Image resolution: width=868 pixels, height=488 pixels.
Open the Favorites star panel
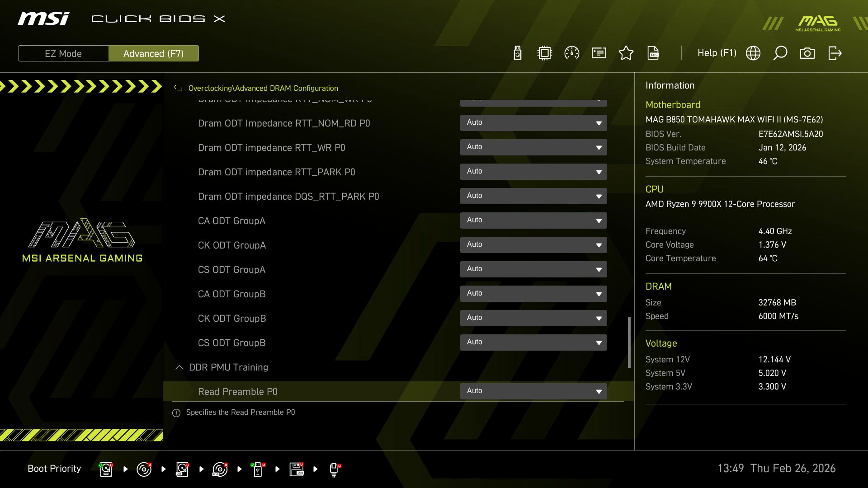point(626,53)
